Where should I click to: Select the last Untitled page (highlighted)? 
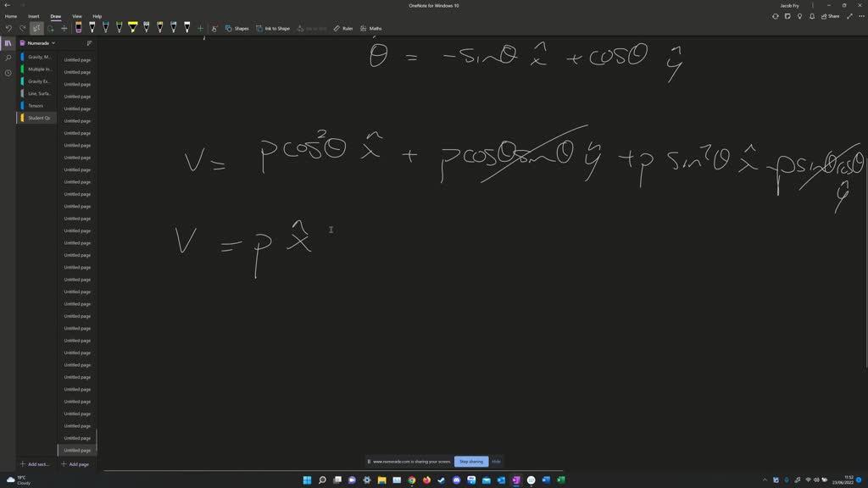click(77, 451)
